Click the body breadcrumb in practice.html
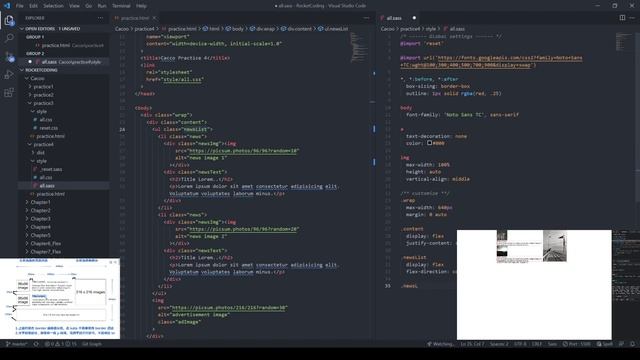The height and width of the screenshot is (360, 640). 235,29
